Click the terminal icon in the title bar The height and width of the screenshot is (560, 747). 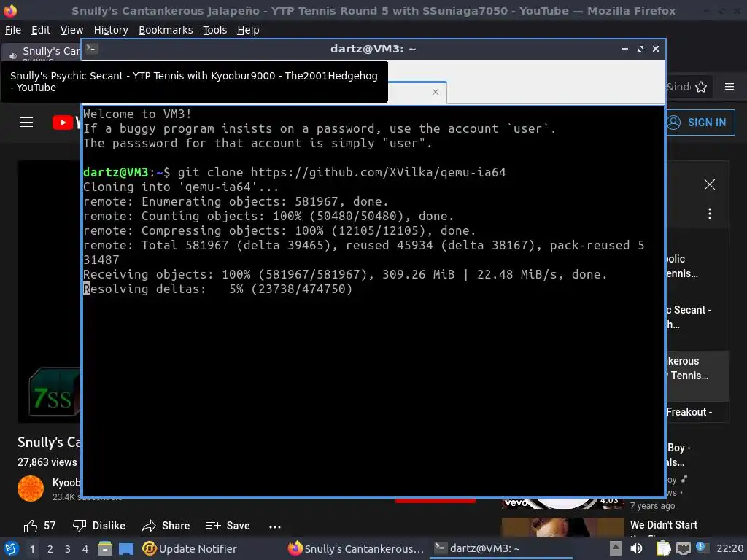(92, 48)
